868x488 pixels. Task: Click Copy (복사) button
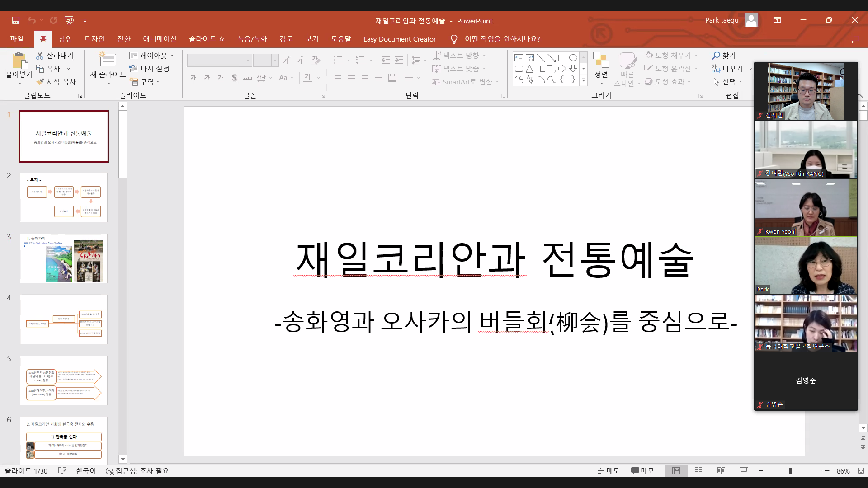tap(48, 69)
